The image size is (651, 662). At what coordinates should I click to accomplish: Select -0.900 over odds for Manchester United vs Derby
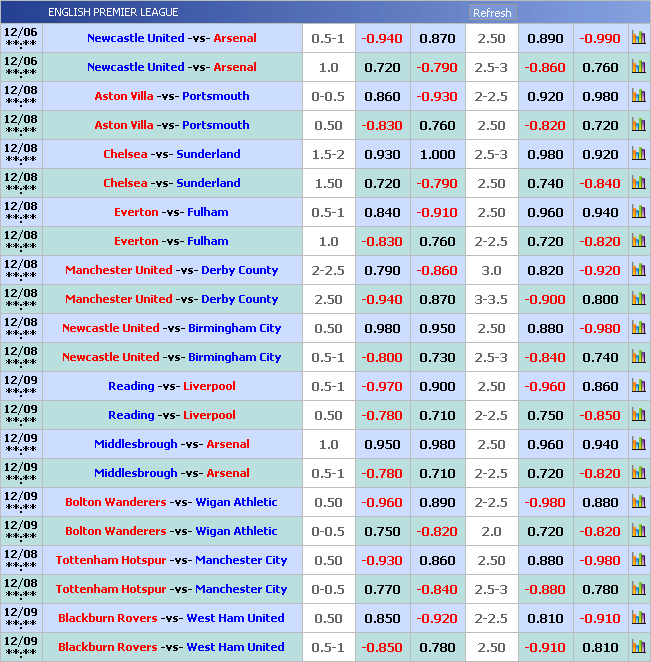[545, 299]
